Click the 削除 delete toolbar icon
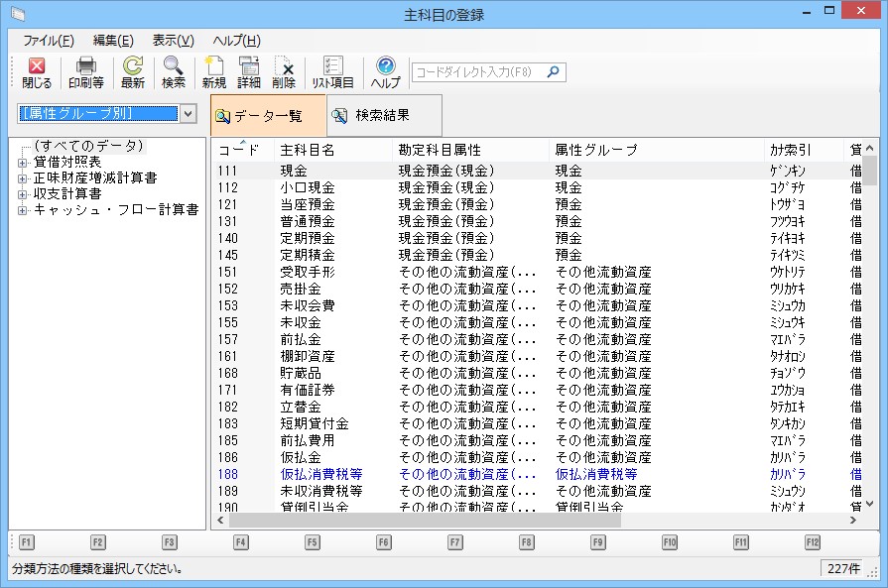The height and width of the screenshot is (588, 888). tap(284, 72)
